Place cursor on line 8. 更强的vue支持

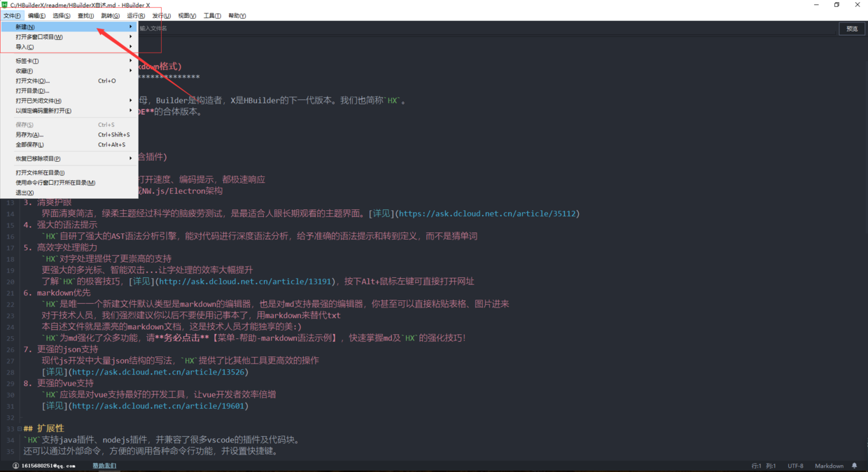[60, 383]
